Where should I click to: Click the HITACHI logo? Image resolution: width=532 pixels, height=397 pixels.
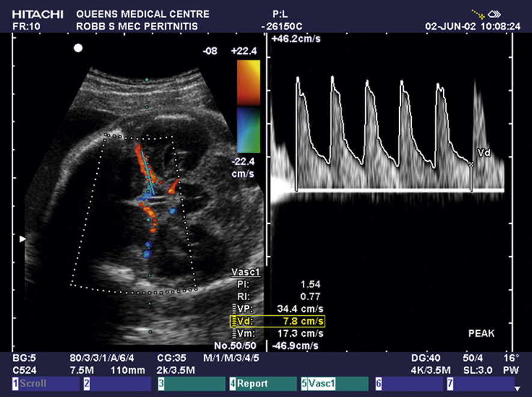click(38, 14)
